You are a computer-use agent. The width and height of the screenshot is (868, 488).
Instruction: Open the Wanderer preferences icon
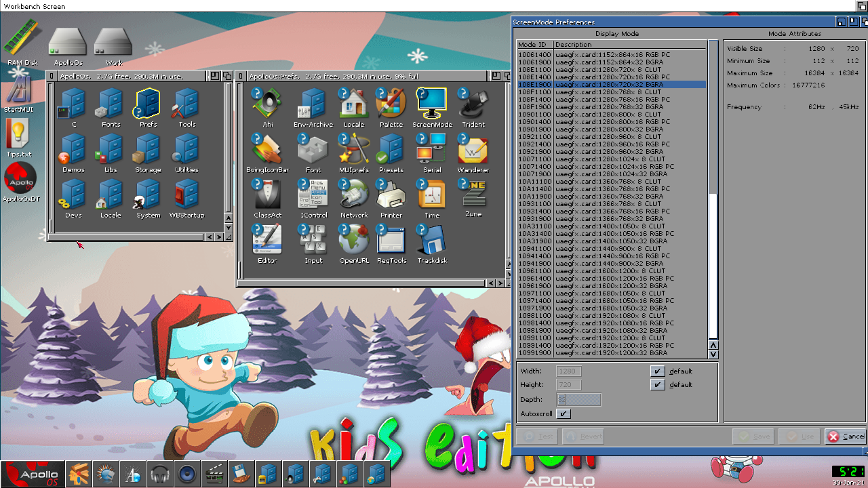[x=473, y=150]
